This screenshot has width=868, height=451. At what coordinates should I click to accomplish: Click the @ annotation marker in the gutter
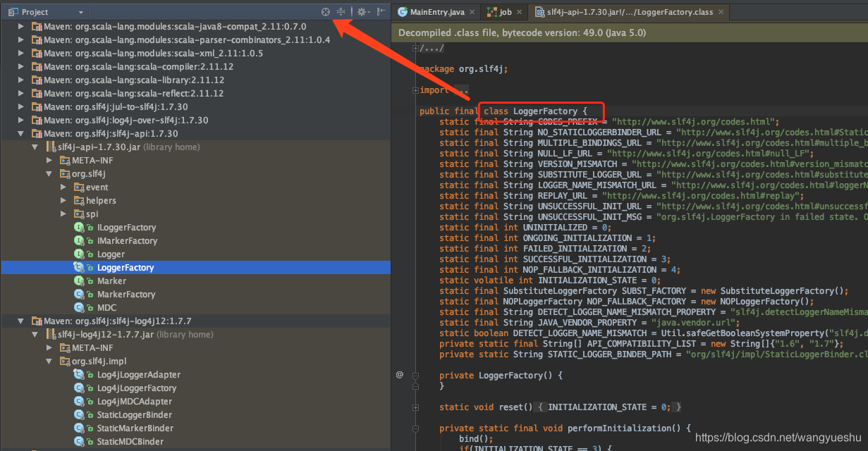pos(400,375)
